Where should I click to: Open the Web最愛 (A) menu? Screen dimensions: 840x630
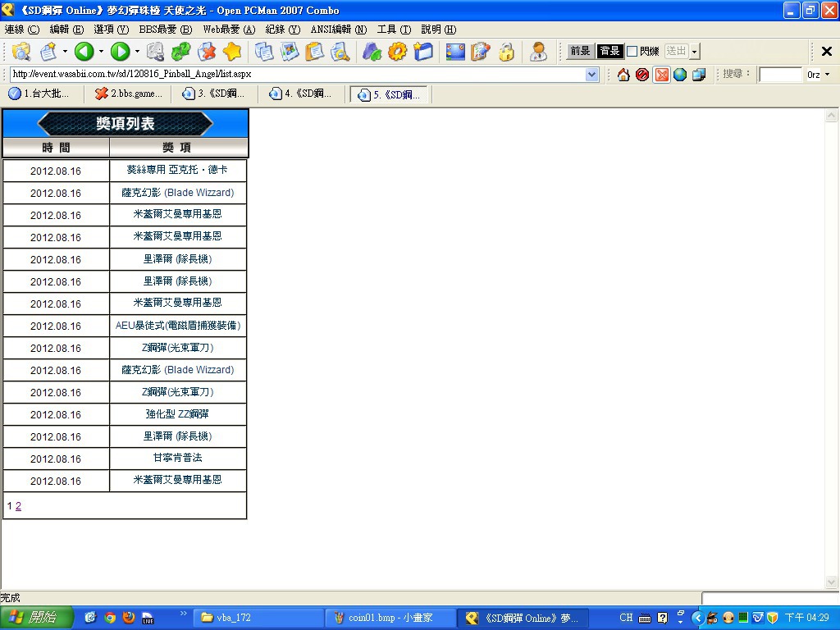click(230, 30)
